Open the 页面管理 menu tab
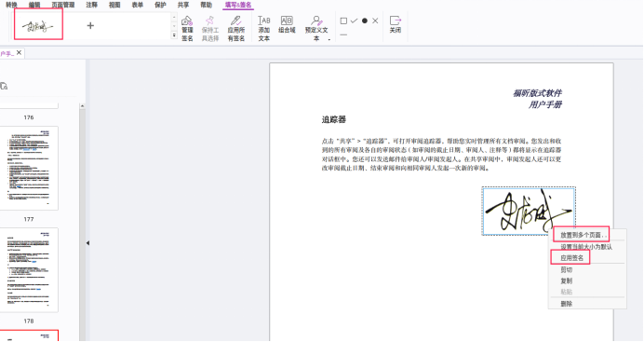This screenshot has height=342, width=644. [63, 5]
